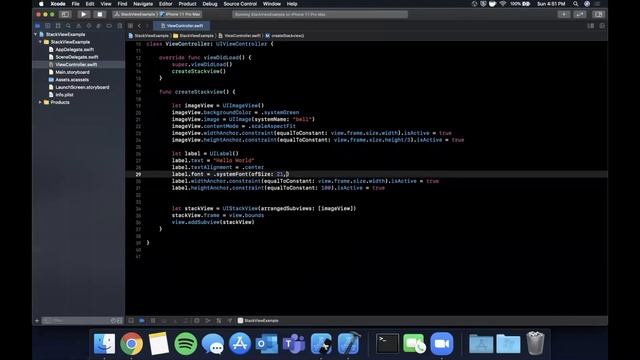Expand the Products folder
Image resolution: width=640 pixels, height=360 pixels.
(x=40, y=102)
